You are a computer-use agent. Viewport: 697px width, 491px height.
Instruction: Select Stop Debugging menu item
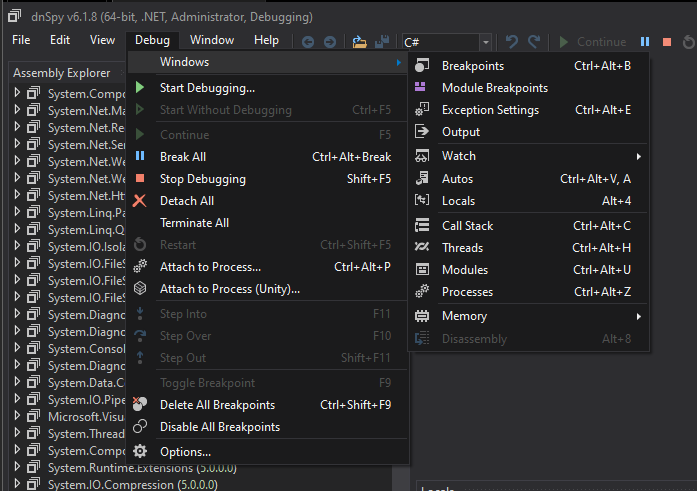click(x=268, y=179)
